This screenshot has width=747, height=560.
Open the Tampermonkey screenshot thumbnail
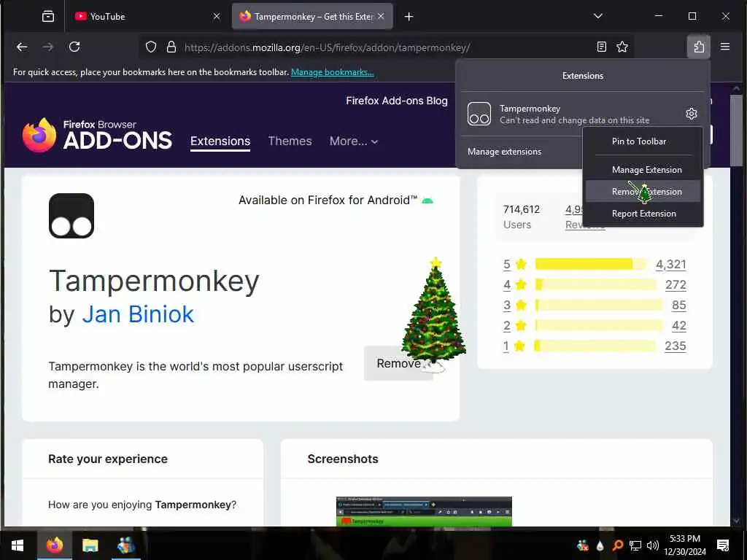[x=424, y=511]
